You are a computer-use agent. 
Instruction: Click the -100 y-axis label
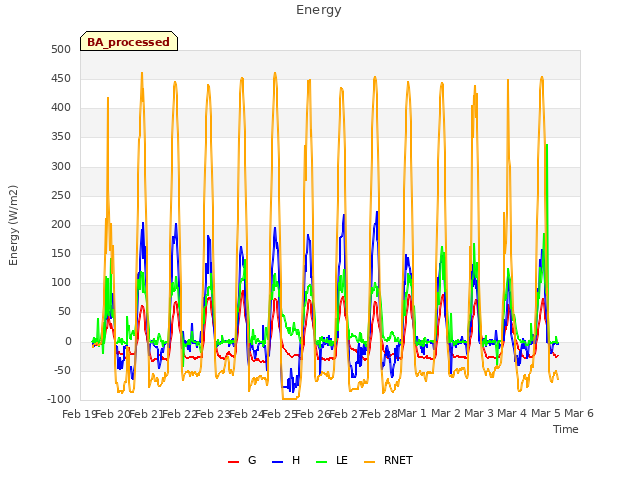[x=58, y=399]
